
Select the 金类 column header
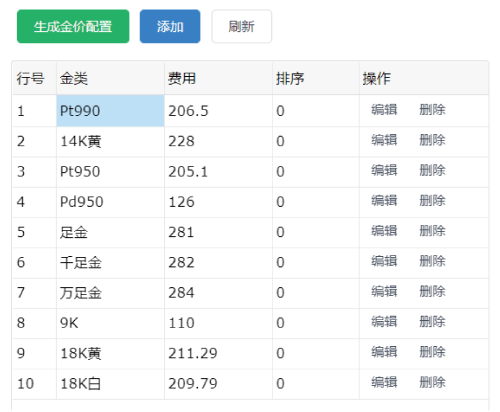pos(110,78)
